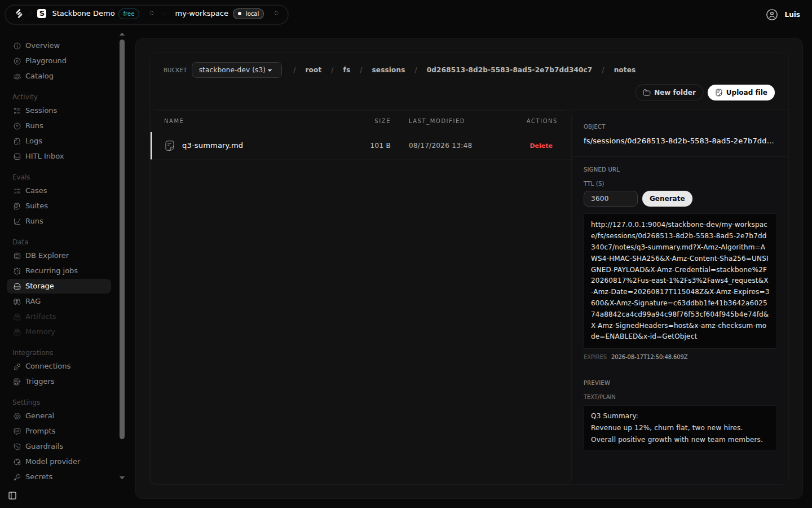
Task: Click the Guardrails icon
Action: point(17,446)
